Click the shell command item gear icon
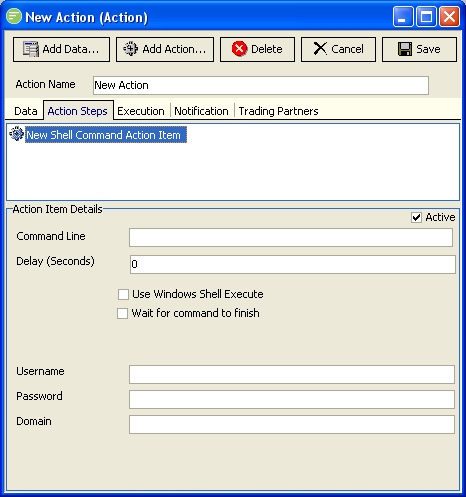 [x=17, y=134]
